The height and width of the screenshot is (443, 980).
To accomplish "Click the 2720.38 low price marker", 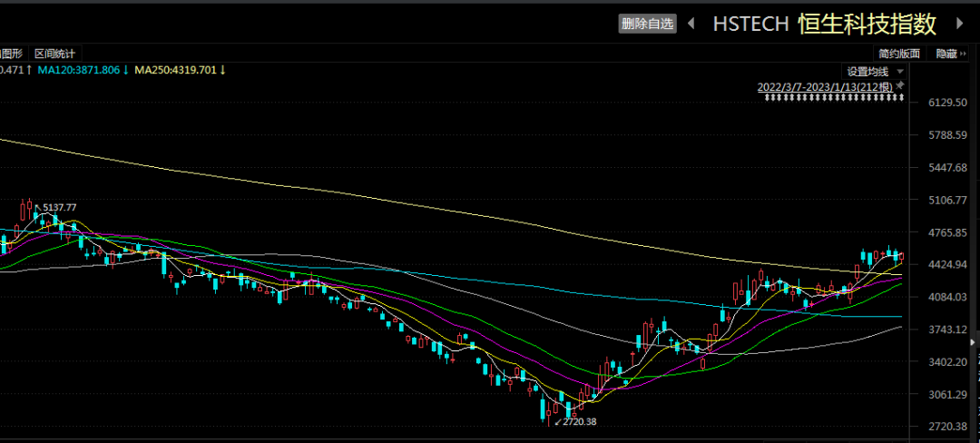I will 581,422.
